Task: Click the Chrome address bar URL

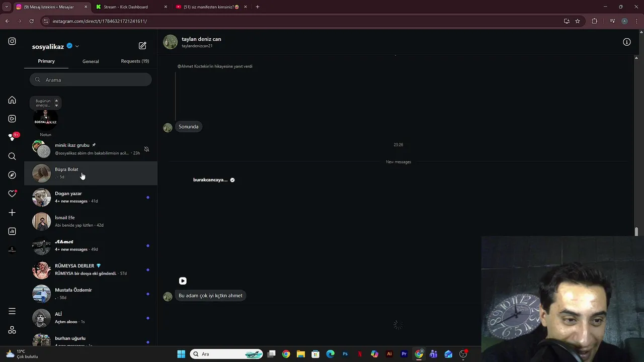Action: (x=100, y=21)
